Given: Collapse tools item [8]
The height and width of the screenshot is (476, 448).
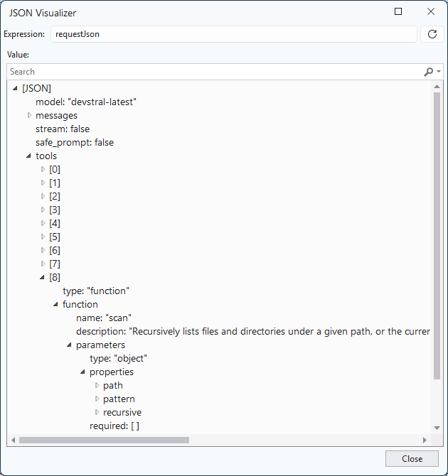Looking at the screenshot, I should [42, 278].
